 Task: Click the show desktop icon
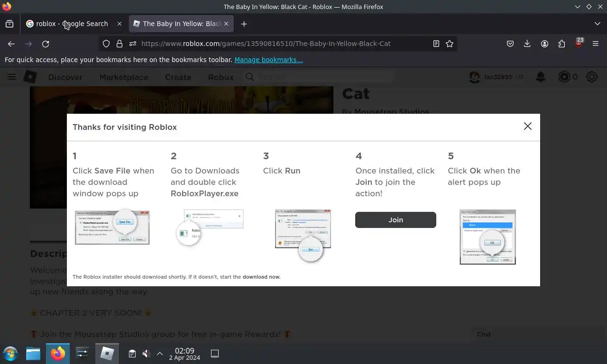click(215, 354)
